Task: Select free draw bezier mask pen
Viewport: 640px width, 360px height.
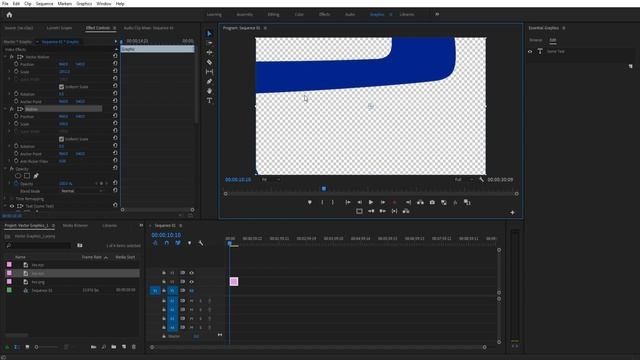Action: pos(36,176)
